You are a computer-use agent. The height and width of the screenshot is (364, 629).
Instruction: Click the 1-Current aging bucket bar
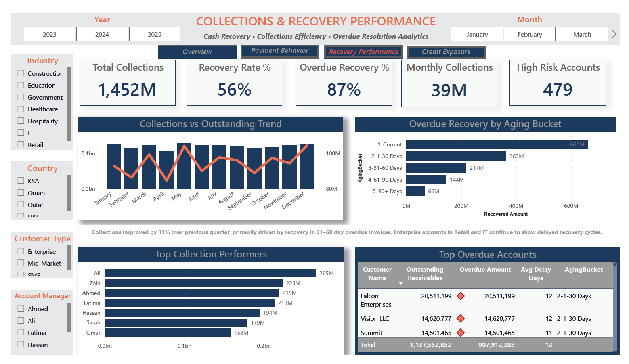(x=497, y=144)
